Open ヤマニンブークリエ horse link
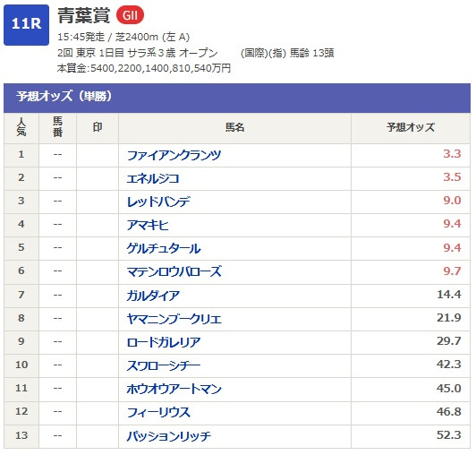The width and height of the screenshot is (476, 455). [174, 319]
